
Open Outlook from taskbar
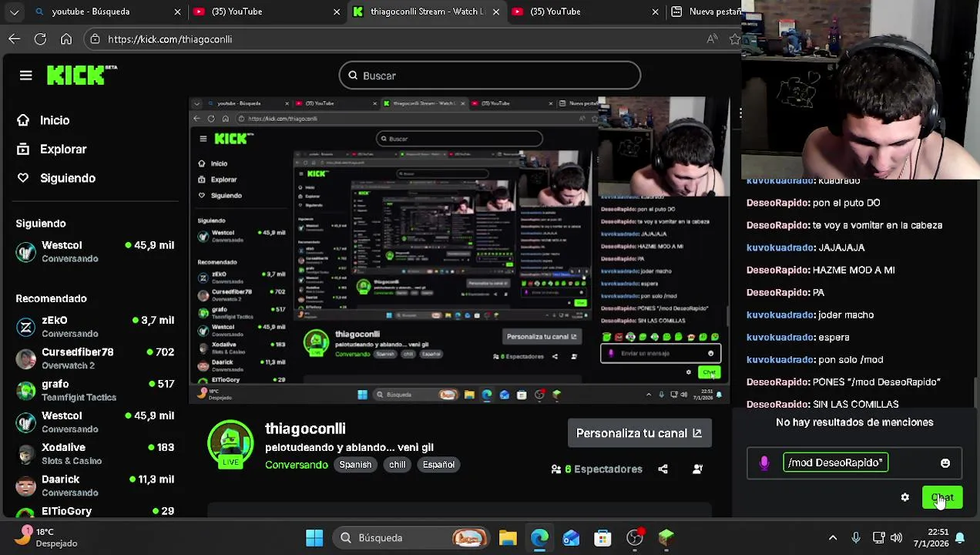[571, 538]
